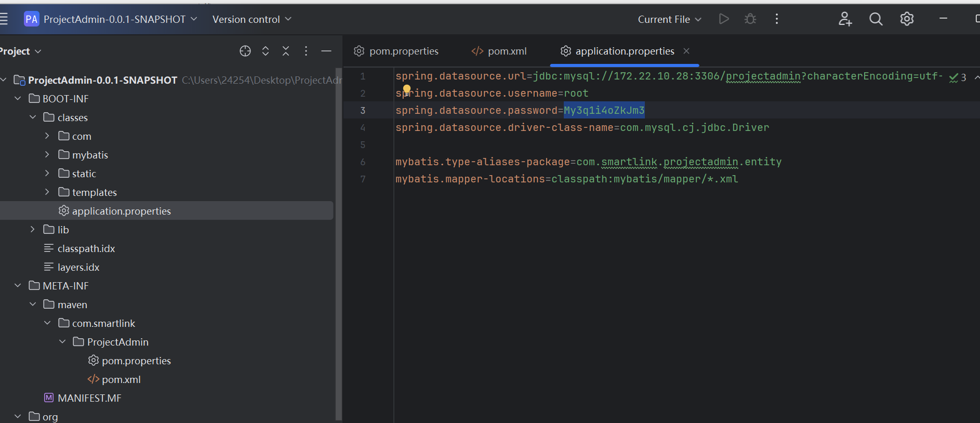This screenshot has height=423, width=980.
Task: Select MANIFEST.MF in project tree
Action: [x=89, y=398]
